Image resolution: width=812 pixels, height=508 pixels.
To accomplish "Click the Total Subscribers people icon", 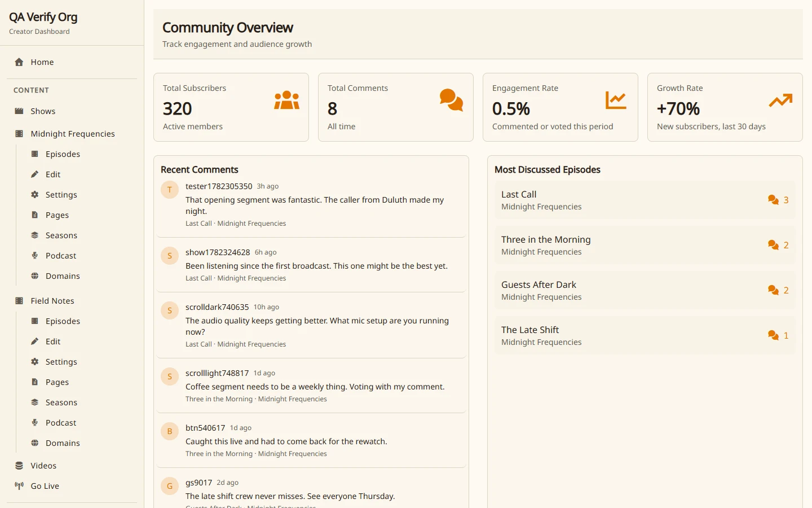I will tap(287, 100).
